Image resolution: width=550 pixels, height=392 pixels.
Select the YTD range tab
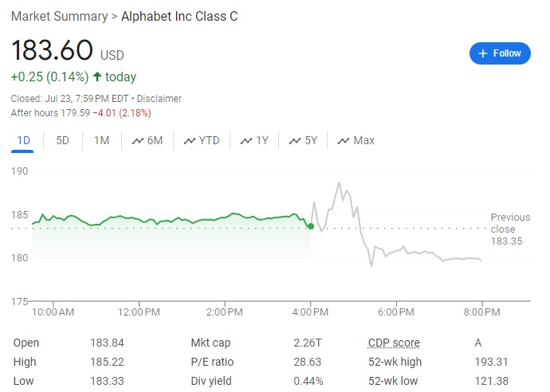point(201,141)
